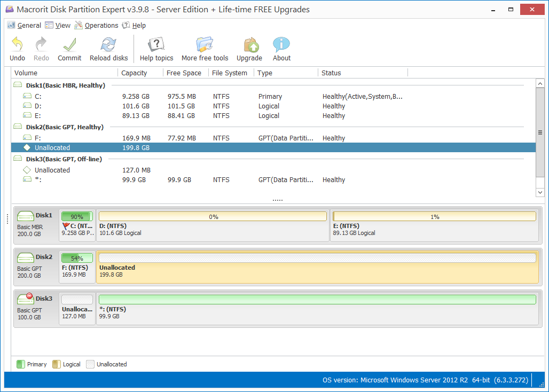Click the volume list scrollbar thumb
549x392 pixels.
click(x=540, y=132)
